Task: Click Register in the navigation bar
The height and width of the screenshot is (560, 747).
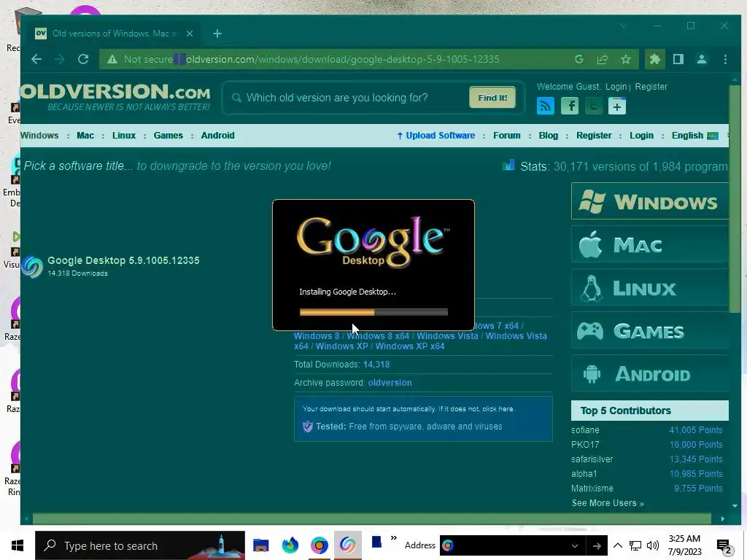Action: point(594,135)
